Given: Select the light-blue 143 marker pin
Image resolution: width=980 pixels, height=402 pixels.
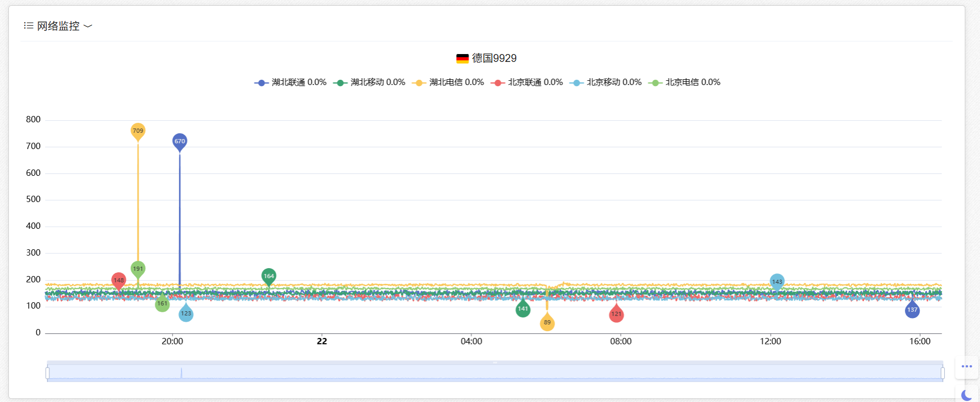Looking at the screenshot, I should (x=777, y=282).
